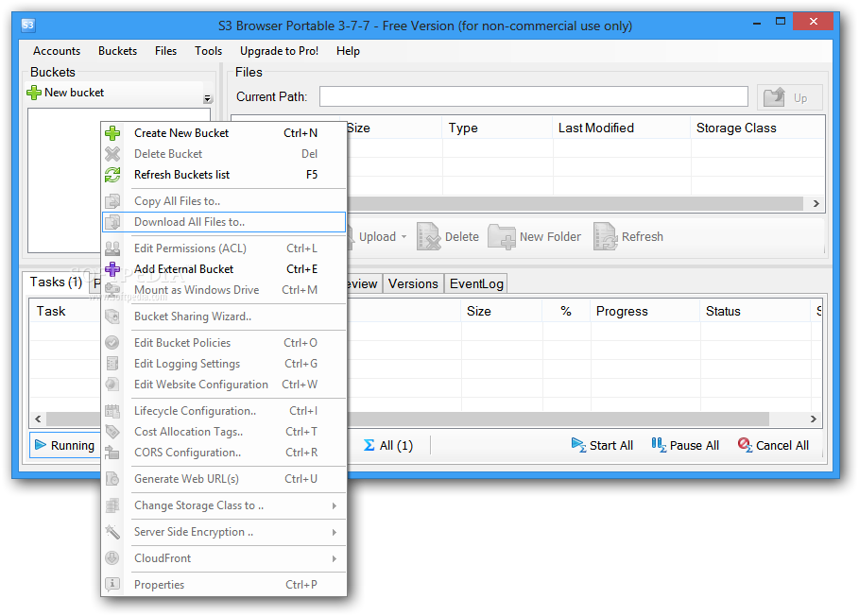
Task: Click the icon beside Change Storage Class to
Action: point(112,505)
